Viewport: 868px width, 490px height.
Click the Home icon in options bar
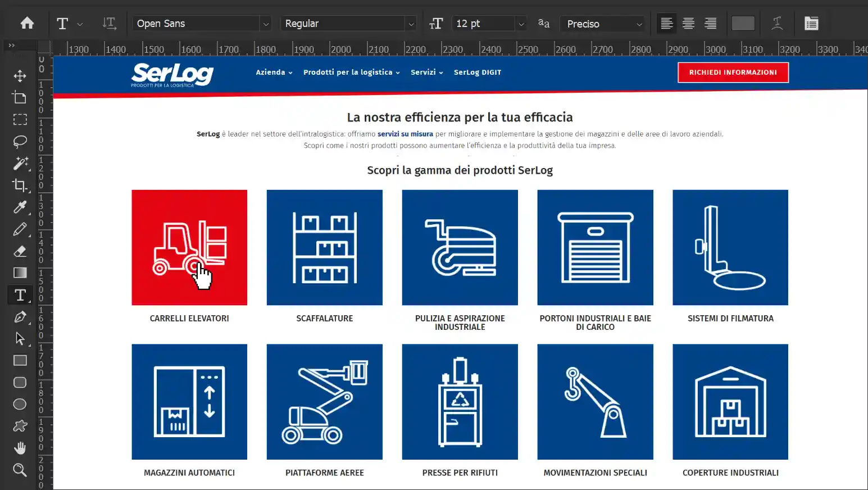pyautogui.click(x=27, y=24)
